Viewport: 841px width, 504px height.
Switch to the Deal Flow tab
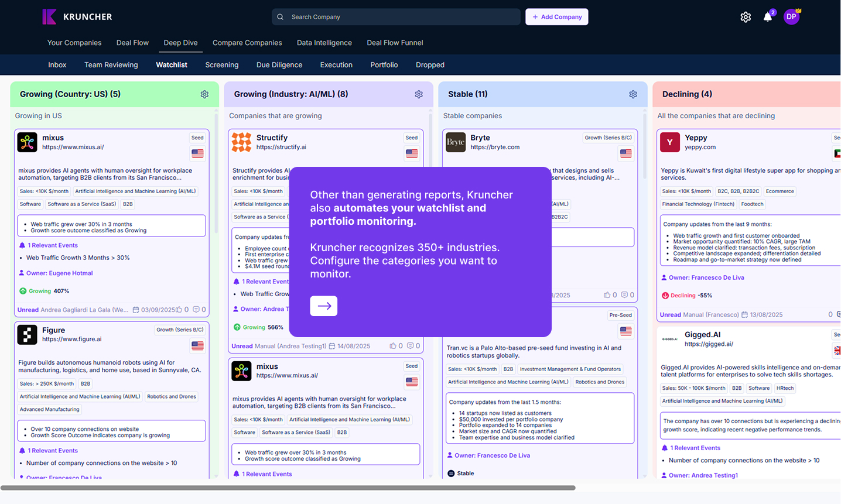132,43
